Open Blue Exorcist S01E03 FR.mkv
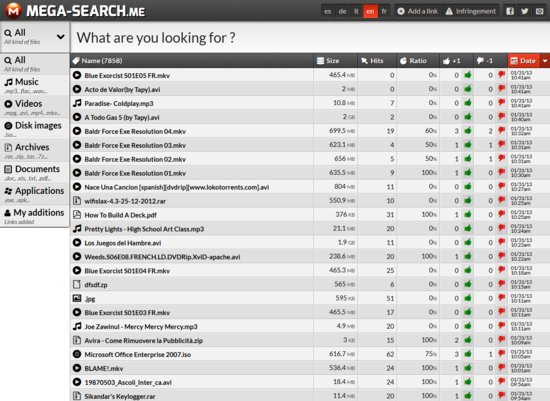Image resolution: width=550 pixels, height=401 pixels. pyautogui.click(x=127, y=312)
